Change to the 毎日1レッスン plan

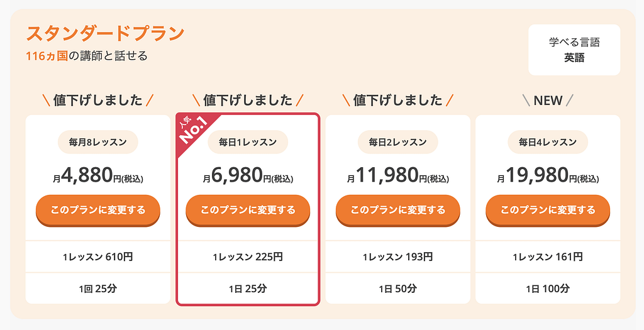(248, 210)
